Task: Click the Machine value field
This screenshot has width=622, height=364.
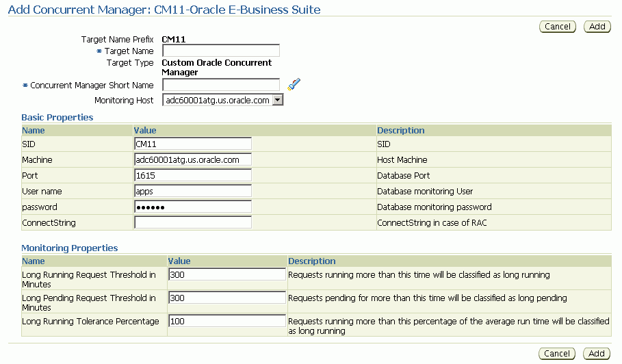Action: click(x=193, y=160)
